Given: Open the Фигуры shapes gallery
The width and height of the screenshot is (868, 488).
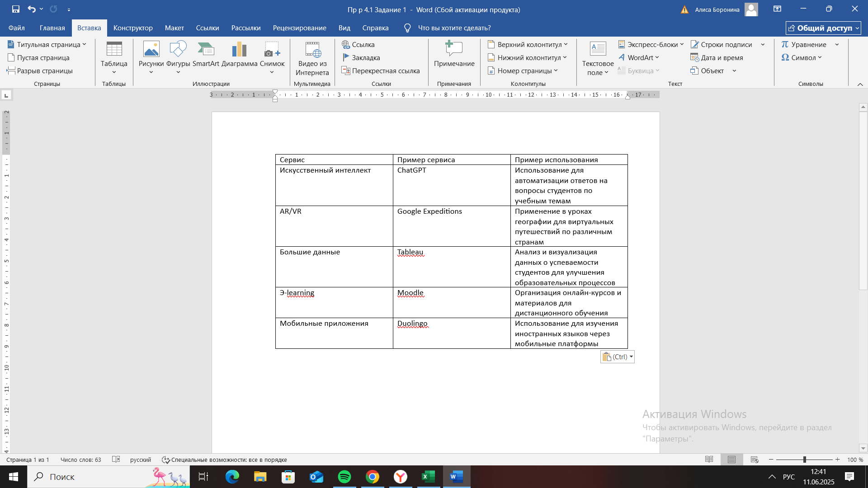Looking at the screenshot, I should point(178,50).
